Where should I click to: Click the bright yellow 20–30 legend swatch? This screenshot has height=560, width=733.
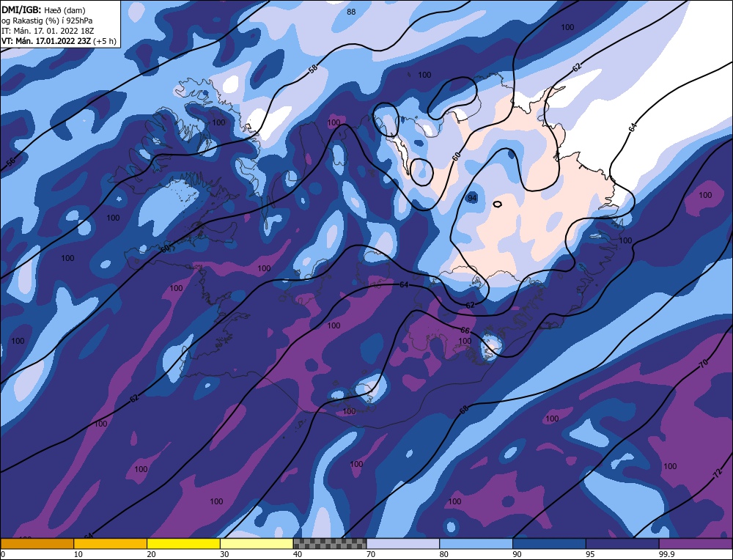point(183,543)
